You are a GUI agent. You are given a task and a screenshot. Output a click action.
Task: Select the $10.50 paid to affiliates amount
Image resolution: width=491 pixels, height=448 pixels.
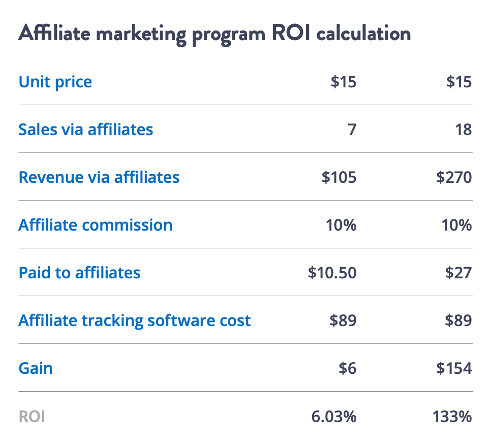[332, 273]
